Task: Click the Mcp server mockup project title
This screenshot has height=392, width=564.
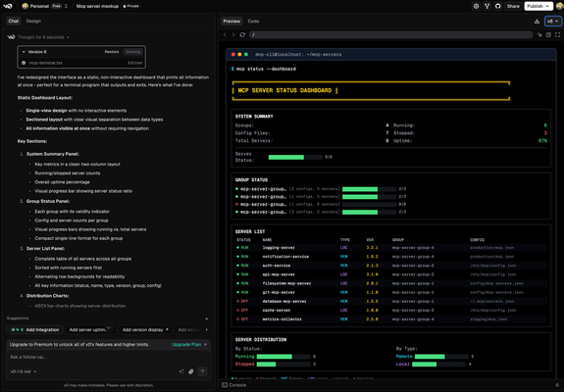Action: click(x=97, y=6)
